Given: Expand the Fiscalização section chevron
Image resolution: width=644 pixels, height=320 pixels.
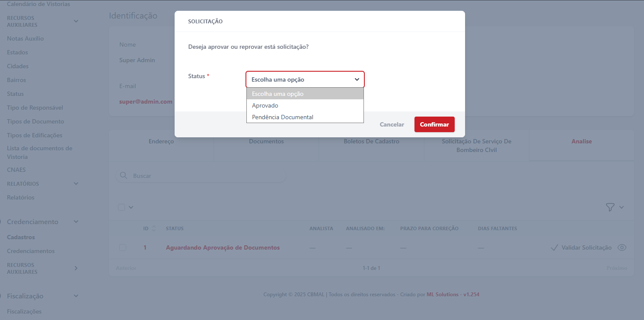Looking at the screenshot, I should pyautogui.click(x=76, y=296).
